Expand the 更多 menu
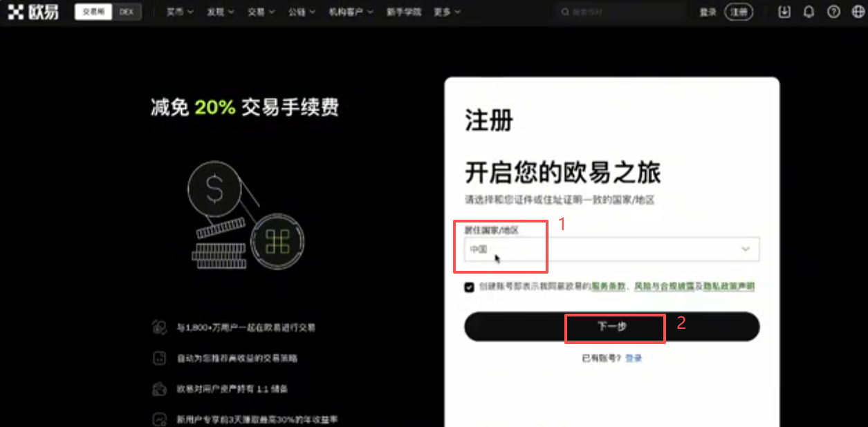The width and height of the screenshot is (868, 427). point(447,12)
